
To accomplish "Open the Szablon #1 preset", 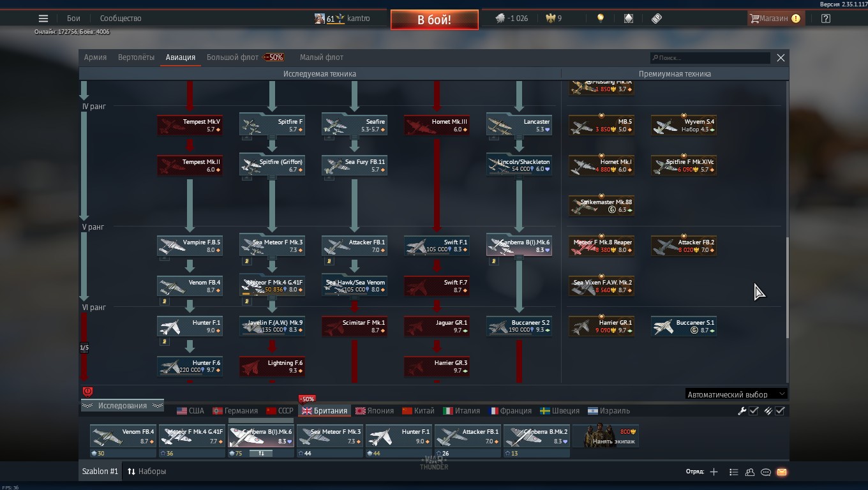I will click(100, 471).
